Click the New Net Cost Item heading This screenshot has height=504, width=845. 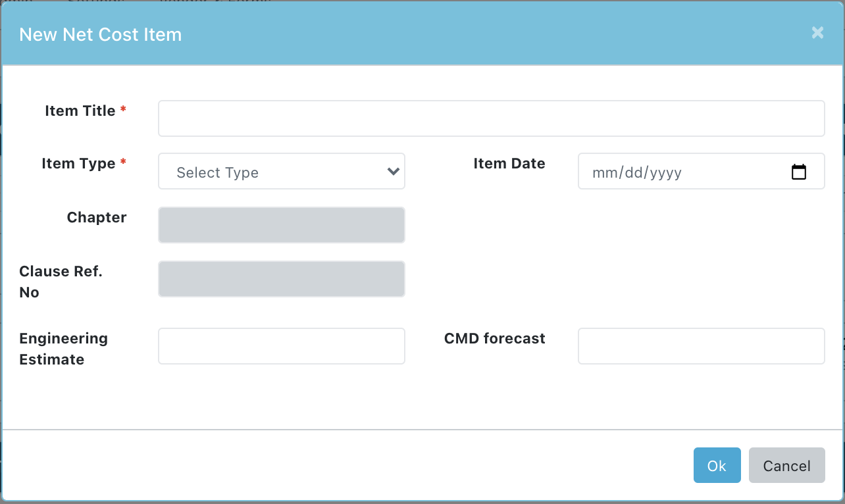101,34
